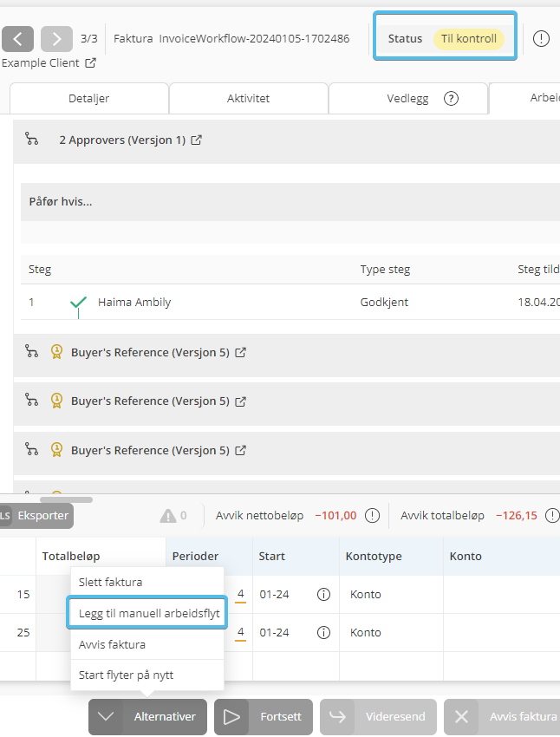Click info icon in first Start row
Image resolution: width=560 pixels, height=737 pixels.
(x=323, y=595)
